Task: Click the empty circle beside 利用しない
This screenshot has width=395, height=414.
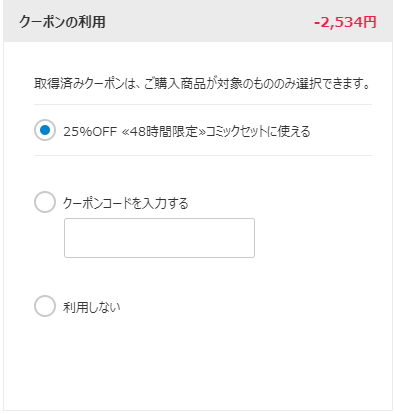Action: coord(45,306)
